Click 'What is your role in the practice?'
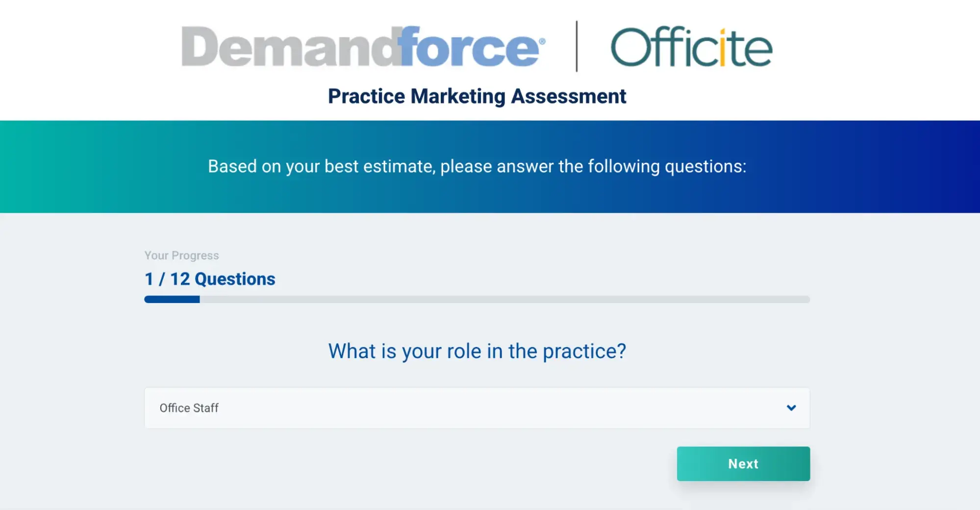Screen dimensions: 980x510 (477, 351)
